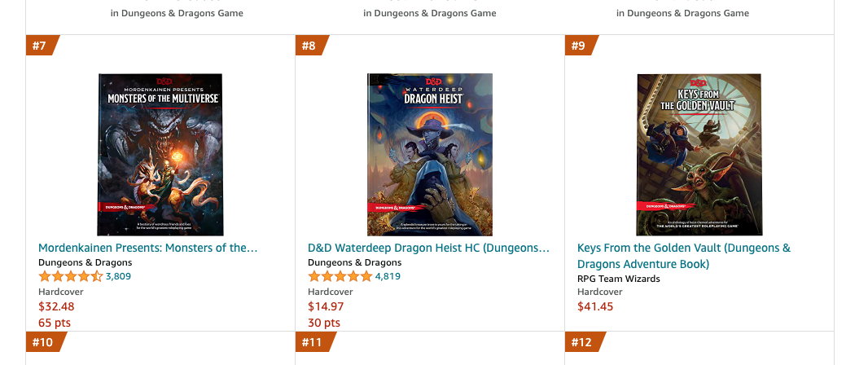Viewport: 868px width, 365px height.
Task: Click the #7 rank badge
Action: coord(41,46)
